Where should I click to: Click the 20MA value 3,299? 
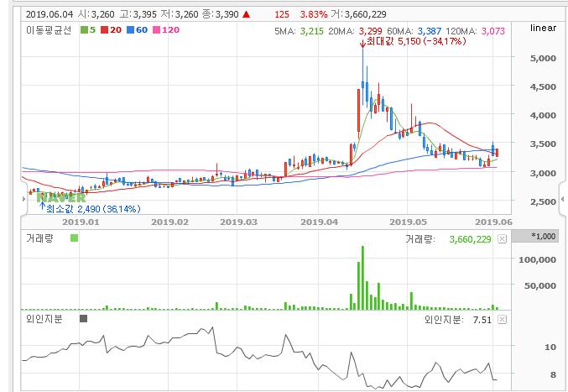(x=371, y=31)
